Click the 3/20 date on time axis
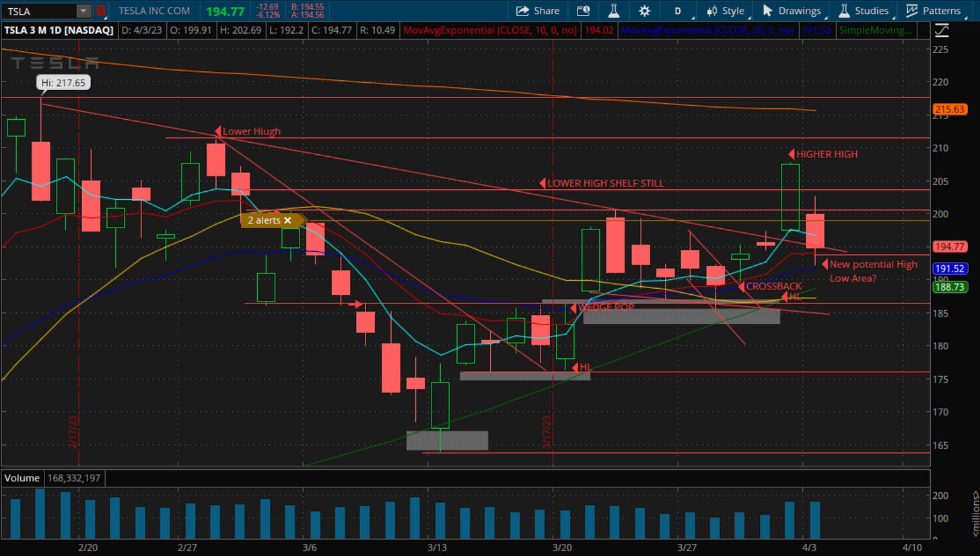This screenshot has width=980, height=556. pos(562,547)
